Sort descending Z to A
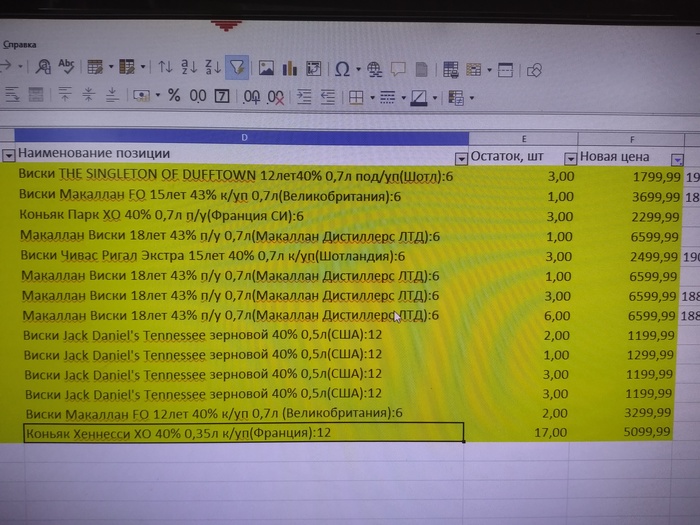The image size is (700, 525). click(x=212, y=67)
